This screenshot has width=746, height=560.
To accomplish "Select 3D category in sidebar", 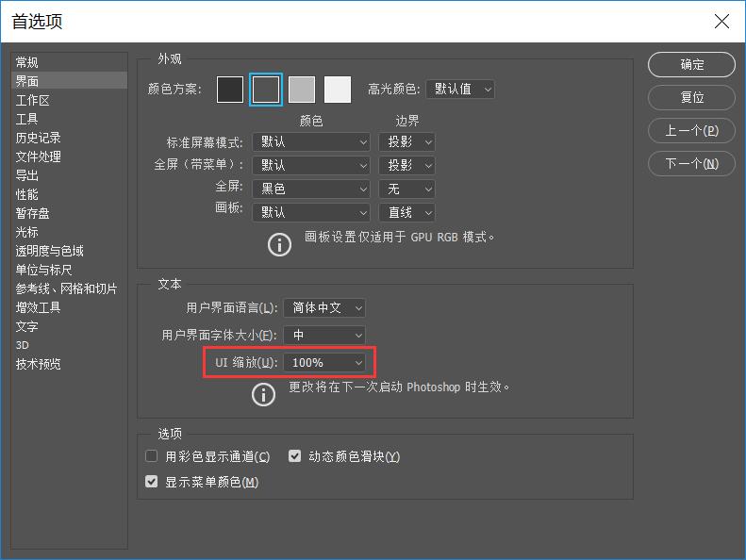I will click(69, 345).
